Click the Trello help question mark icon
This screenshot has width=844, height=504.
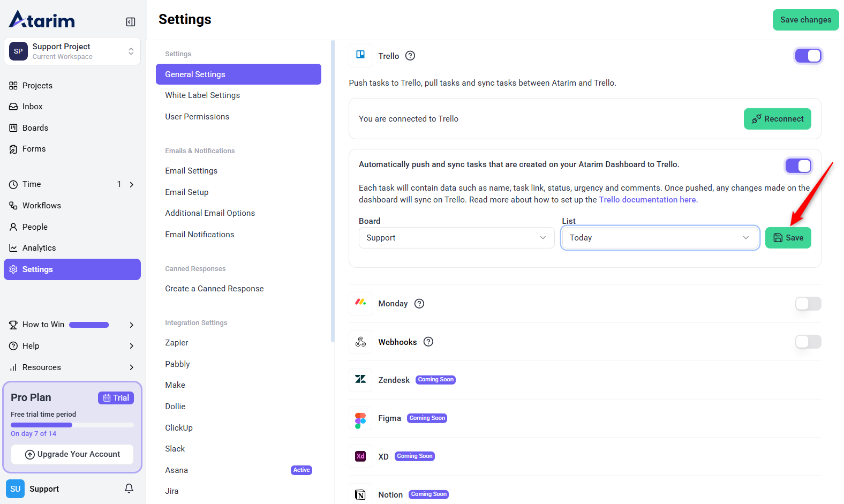click(x=410, y=56)
